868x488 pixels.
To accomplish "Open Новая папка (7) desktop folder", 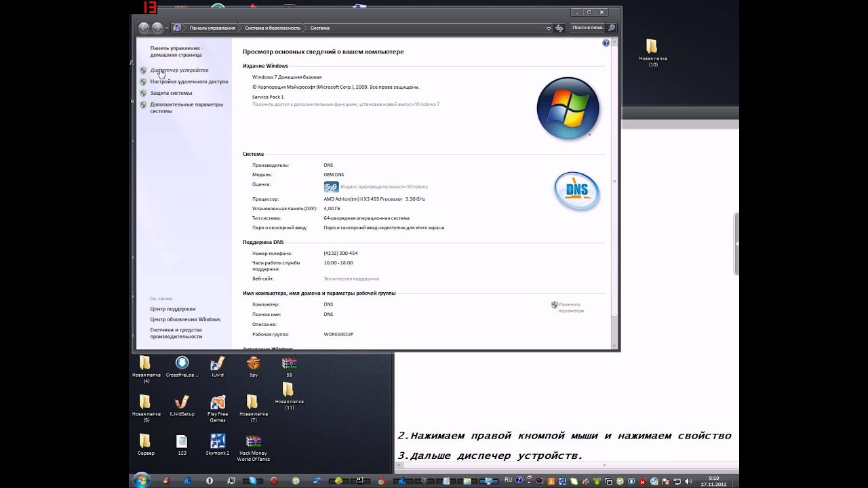I will 253,409.
